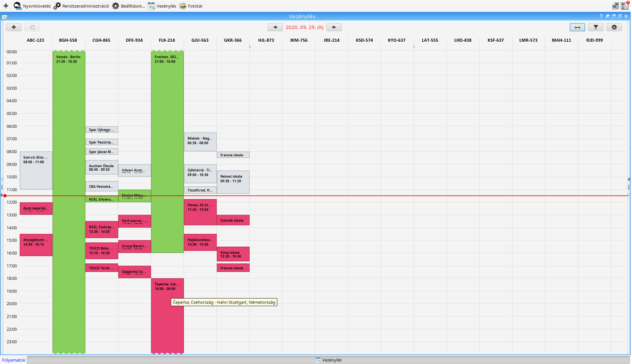Go to the next day with the right arrow
Viewport: 632px width, 364px height.
(x=334, y=27)
